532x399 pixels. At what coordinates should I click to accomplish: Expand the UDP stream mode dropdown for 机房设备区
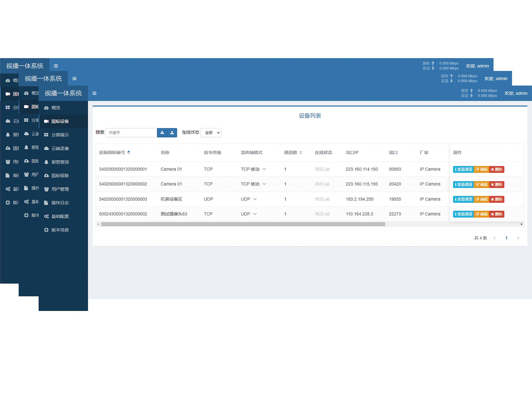(255, 199)
